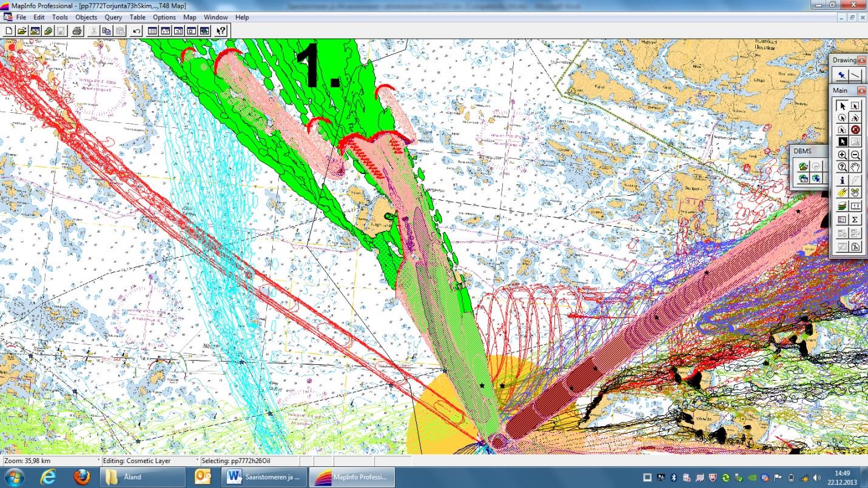The height and width of the screenshot is (488, 868).
Task: Open the Tools menu
Action: click(60, 18)
